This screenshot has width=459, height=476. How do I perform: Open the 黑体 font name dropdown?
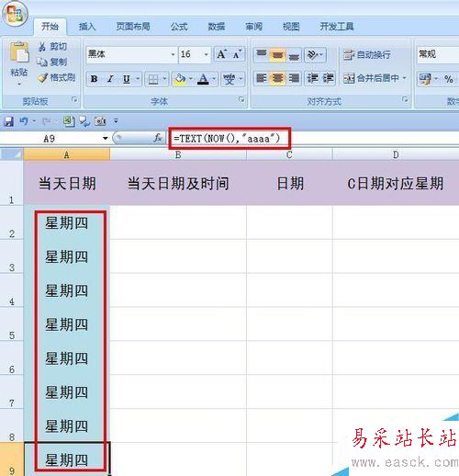coord(173,54)
